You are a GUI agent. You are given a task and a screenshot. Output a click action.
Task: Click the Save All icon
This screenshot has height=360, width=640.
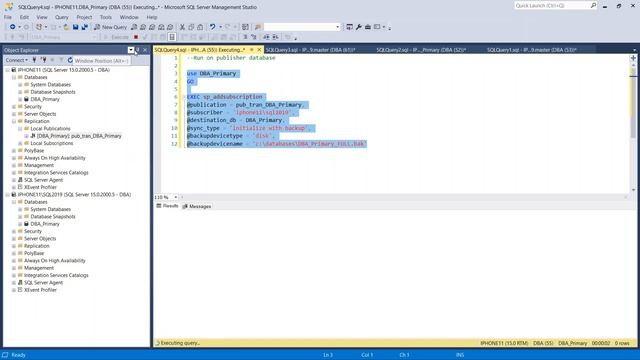click(84, 27)
